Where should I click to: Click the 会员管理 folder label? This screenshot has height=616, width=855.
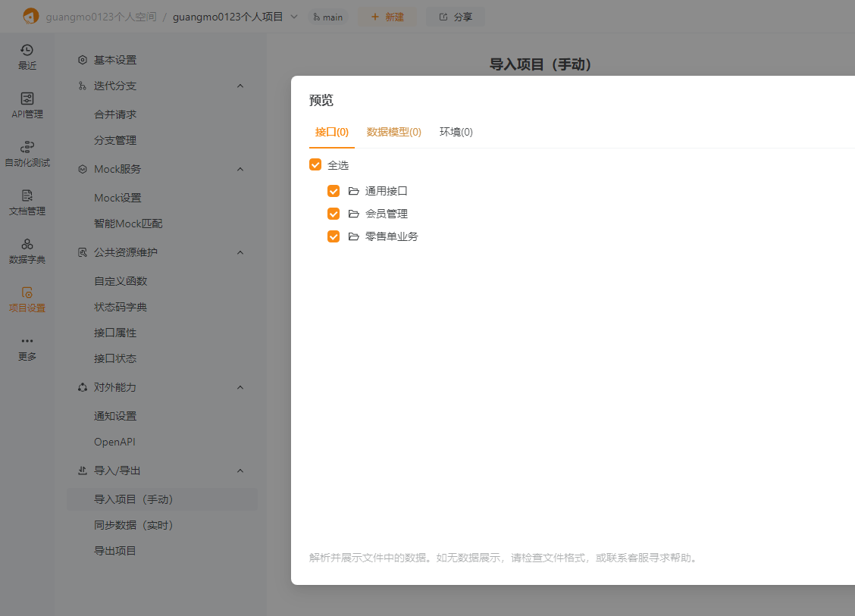(x=386, y=214)
